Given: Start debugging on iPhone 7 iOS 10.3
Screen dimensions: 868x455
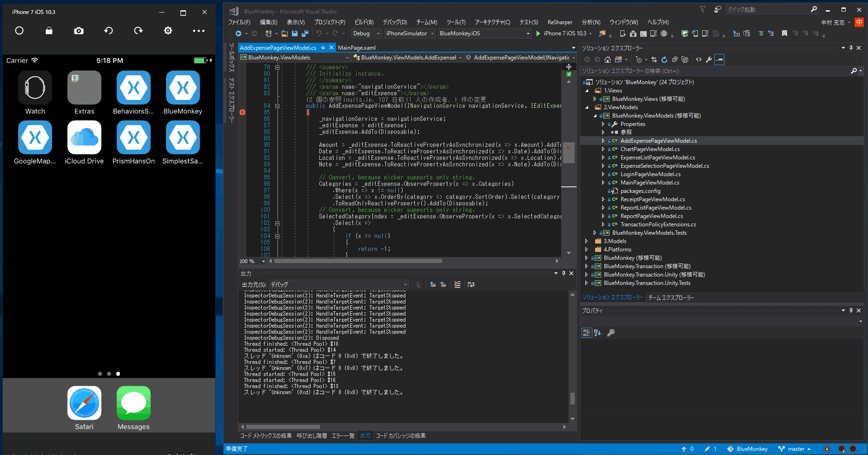Looking at the screenshot, I should 561,33.
